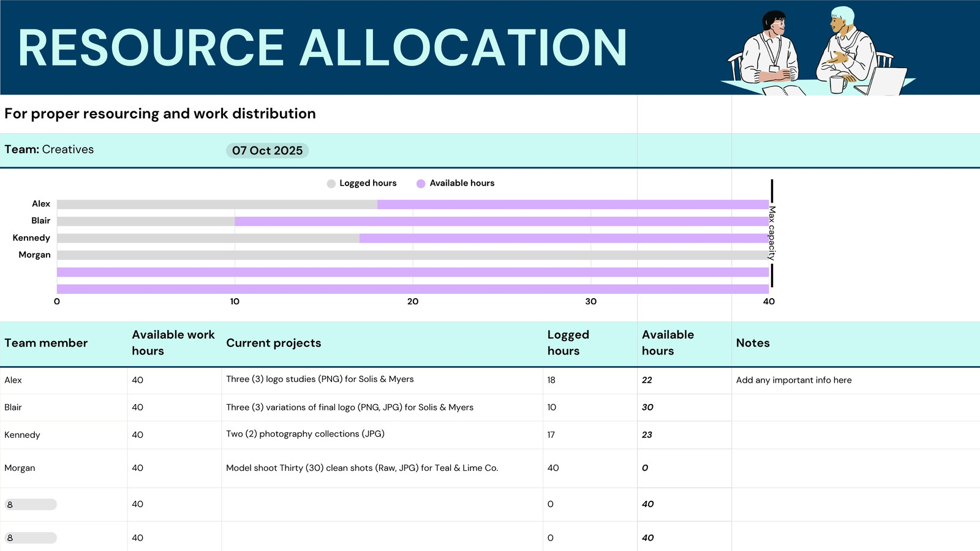Open the 07 Oct 2025 date chip
The width and height of the screenshot is (980, 551).
pyautogui.click(x=267, y=151)
